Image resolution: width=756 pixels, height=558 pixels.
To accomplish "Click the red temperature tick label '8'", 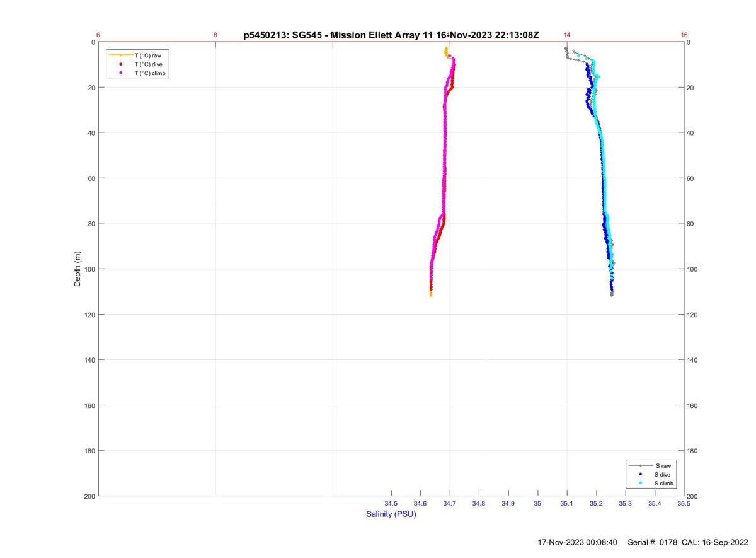I will point(215,35).
